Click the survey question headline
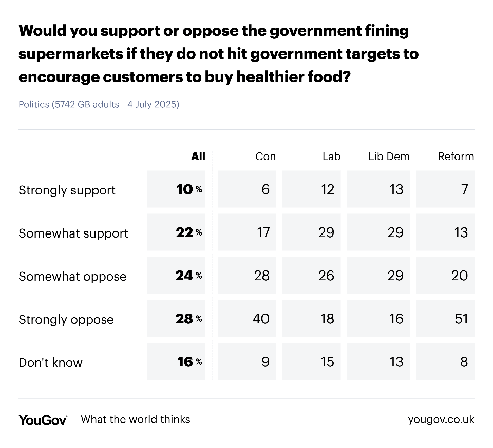 tap(219, 54)
